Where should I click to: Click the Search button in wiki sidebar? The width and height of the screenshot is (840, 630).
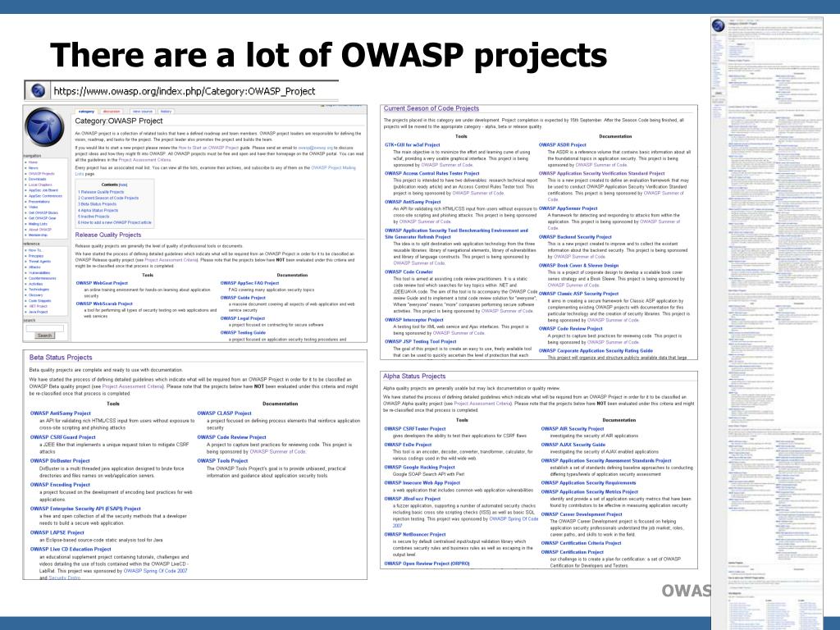(x=44, y=336)
